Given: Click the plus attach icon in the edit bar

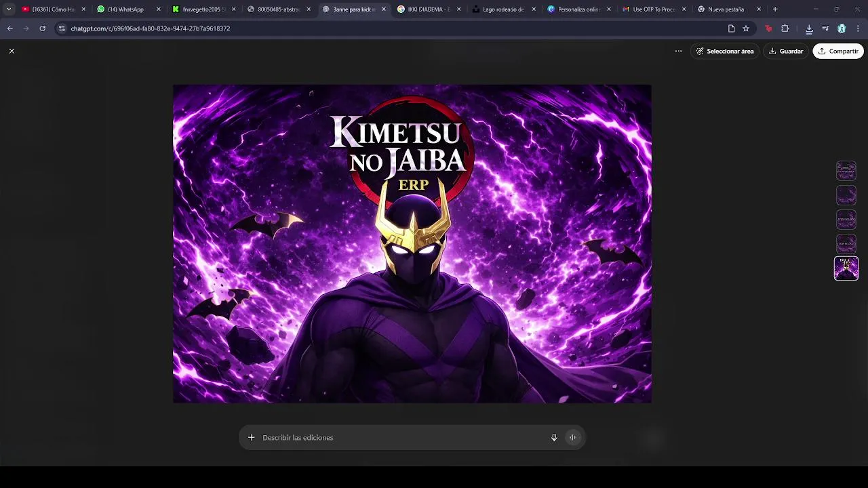Looking at the screenshot, I should [251, 437].
